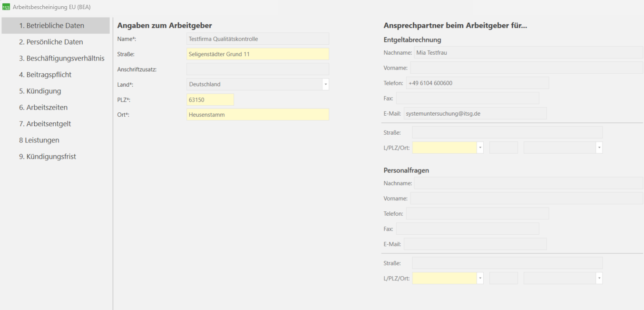Click the Straße field with Seligenstädter Grund 11

click(x=258, y=54)
